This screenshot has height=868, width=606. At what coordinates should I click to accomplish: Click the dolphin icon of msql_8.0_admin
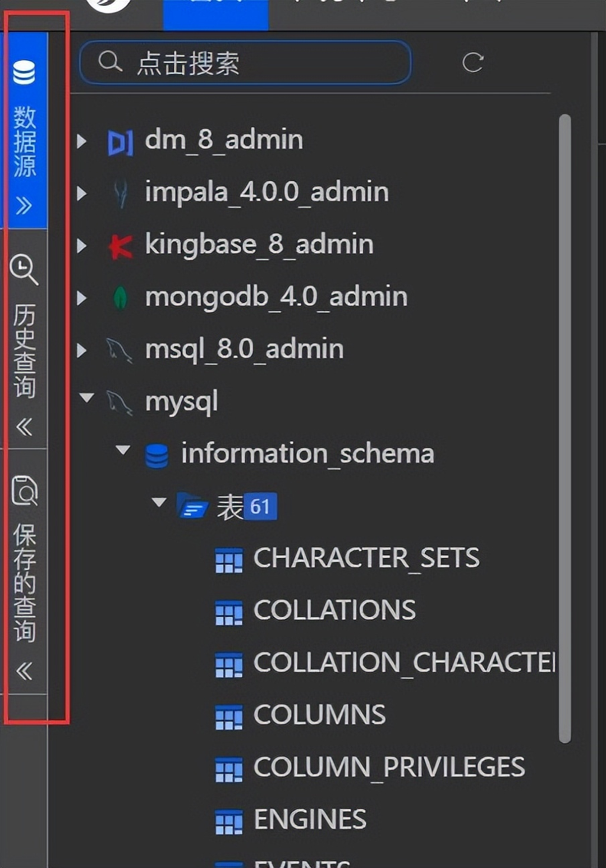click(120, 351)
